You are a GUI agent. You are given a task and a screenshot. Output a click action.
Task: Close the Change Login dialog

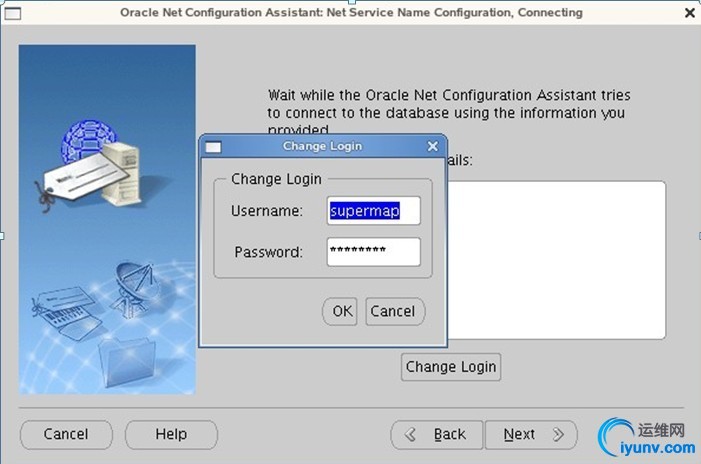[x=432, y=146]
